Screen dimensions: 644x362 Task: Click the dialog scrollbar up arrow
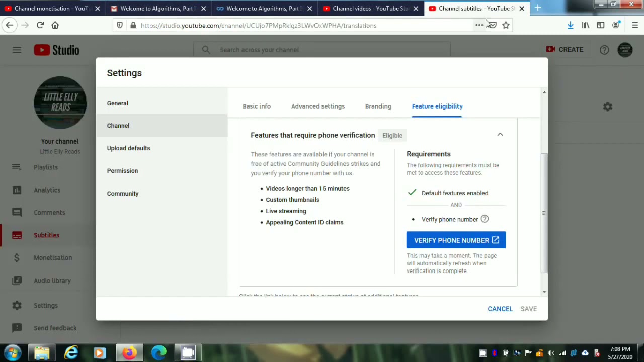pos(544,92)
